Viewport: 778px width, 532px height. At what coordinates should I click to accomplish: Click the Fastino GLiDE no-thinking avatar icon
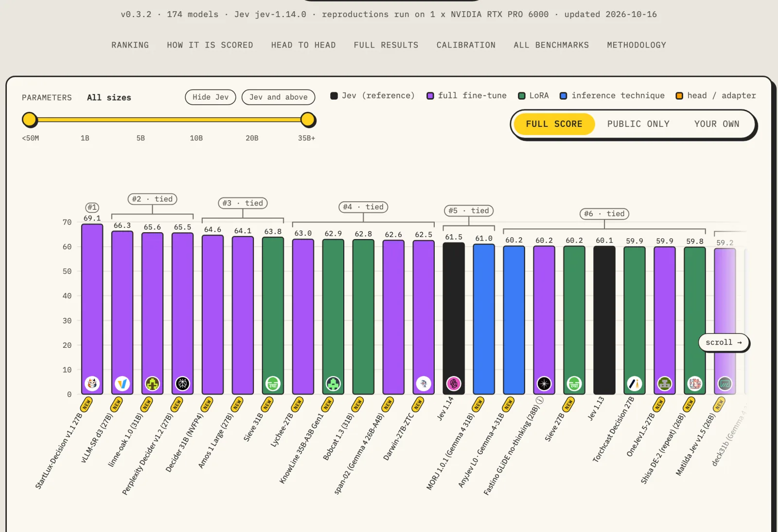[544, 384]
